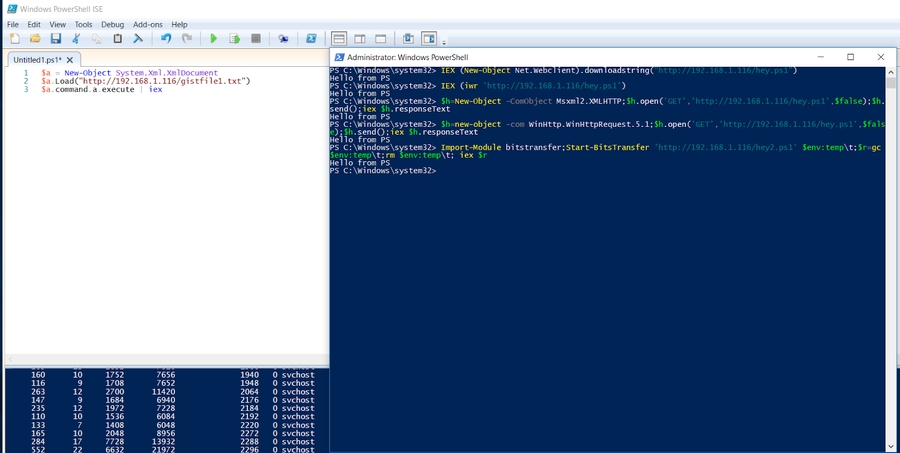
Task: Close the Untitled1.ps1 tab
Action: 70,60
